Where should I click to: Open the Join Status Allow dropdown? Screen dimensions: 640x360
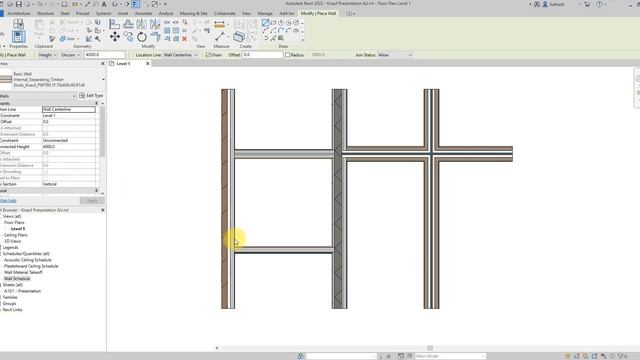[x=395, y=55]
